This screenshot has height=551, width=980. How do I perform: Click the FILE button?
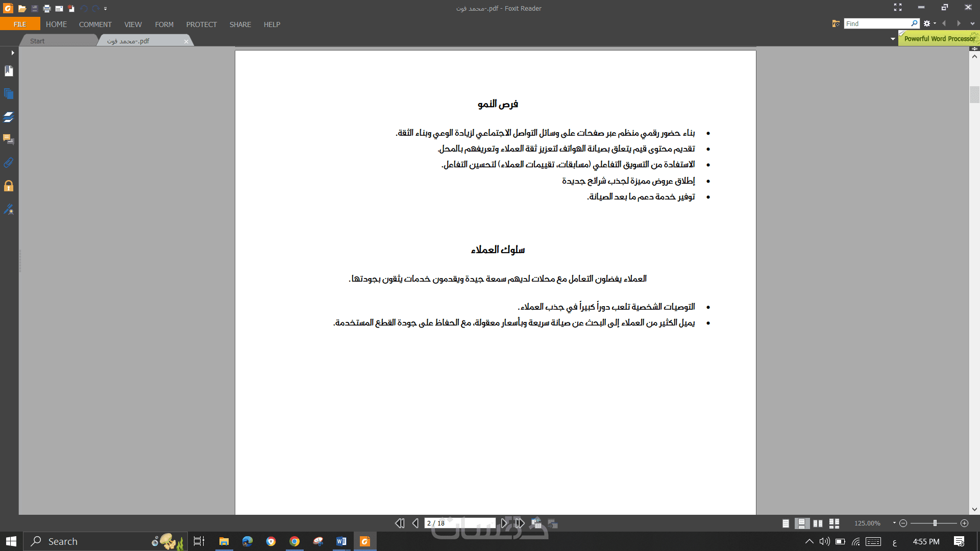coord(20,24)
